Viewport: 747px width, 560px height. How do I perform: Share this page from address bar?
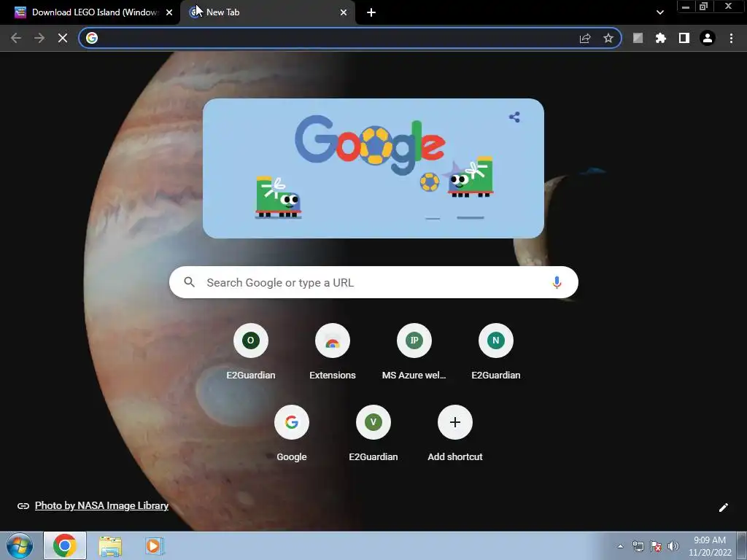585,38
